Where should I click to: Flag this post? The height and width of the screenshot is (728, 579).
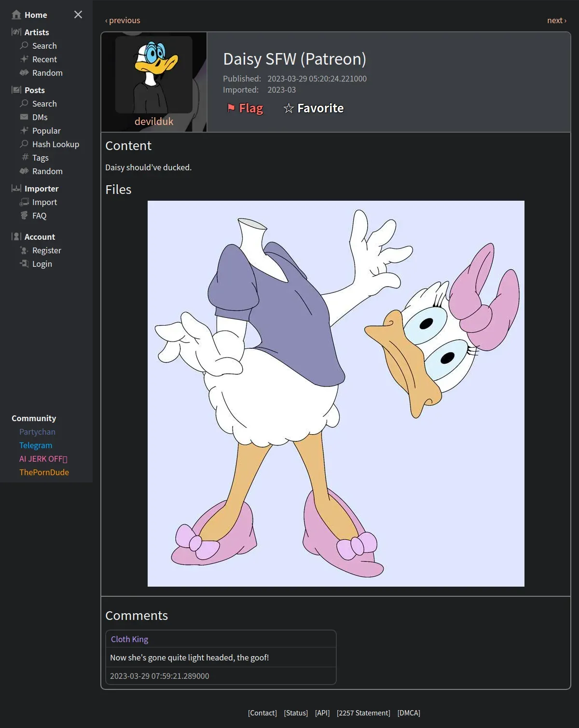coord(245,108)
